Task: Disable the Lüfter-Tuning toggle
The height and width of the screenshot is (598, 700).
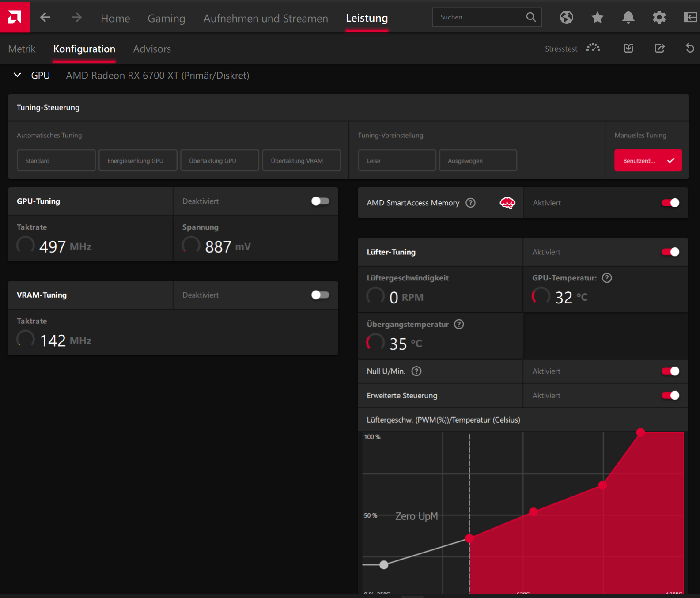Action: pos(670,252)
